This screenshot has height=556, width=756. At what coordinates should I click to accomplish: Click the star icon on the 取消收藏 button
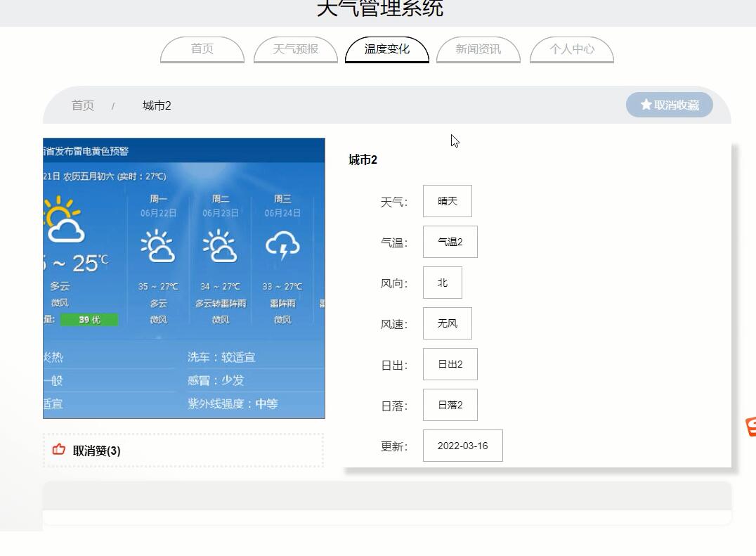(646, 104)
